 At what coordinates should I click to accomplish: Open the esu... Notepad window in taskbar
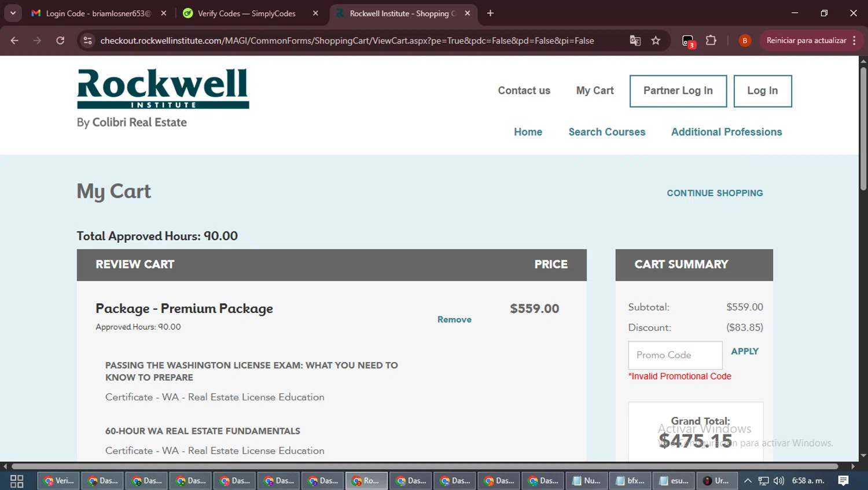coord(674,481)
